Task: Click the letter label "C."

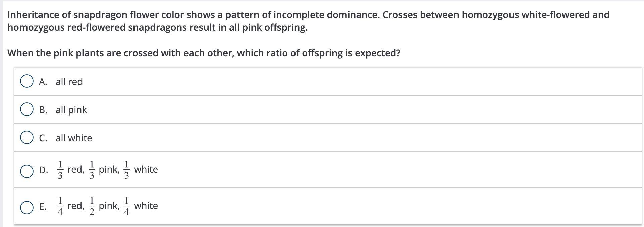Action: pyautogui.click(x=43, y=138)
